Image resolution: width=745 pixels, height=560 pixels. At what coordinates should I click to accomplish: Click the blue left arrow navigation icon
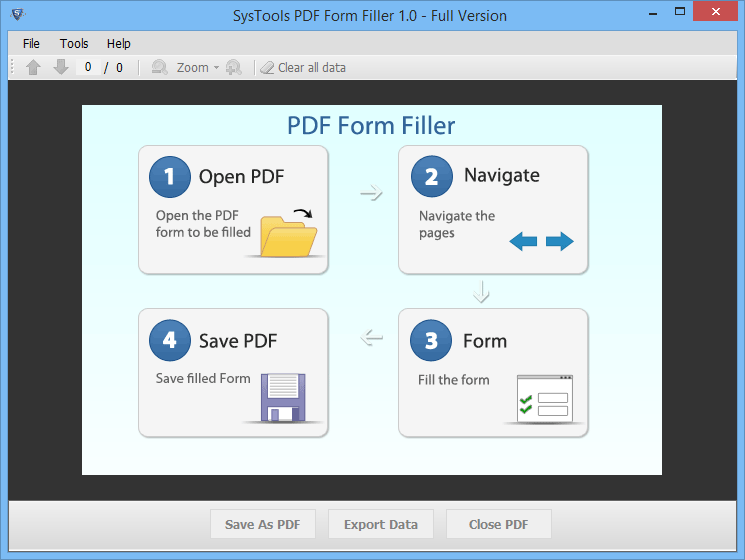523,241
